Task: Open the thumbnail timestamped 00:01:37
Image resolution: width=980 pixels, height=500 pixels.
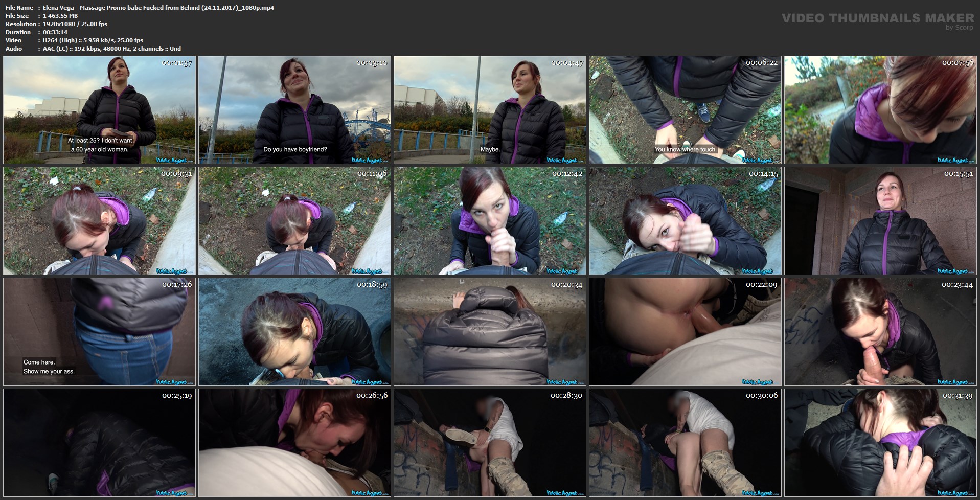Action: [x=99, y=109]
